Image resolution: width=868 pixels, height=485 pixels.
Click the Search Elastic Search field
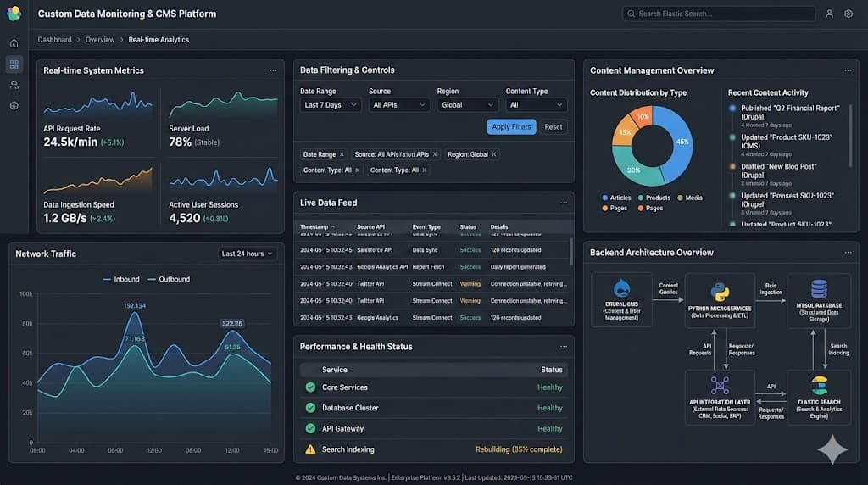click(719, 14)
